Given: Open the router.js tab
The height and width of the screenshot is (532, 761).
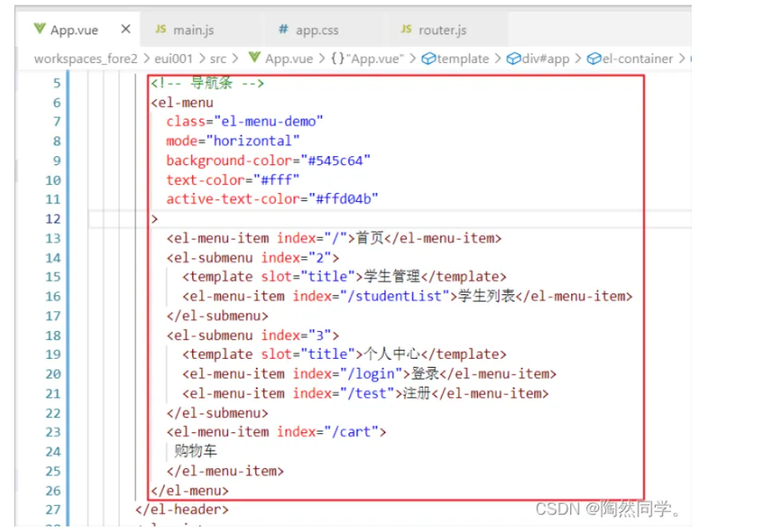Looking at the screenshot, I should 442,30.
